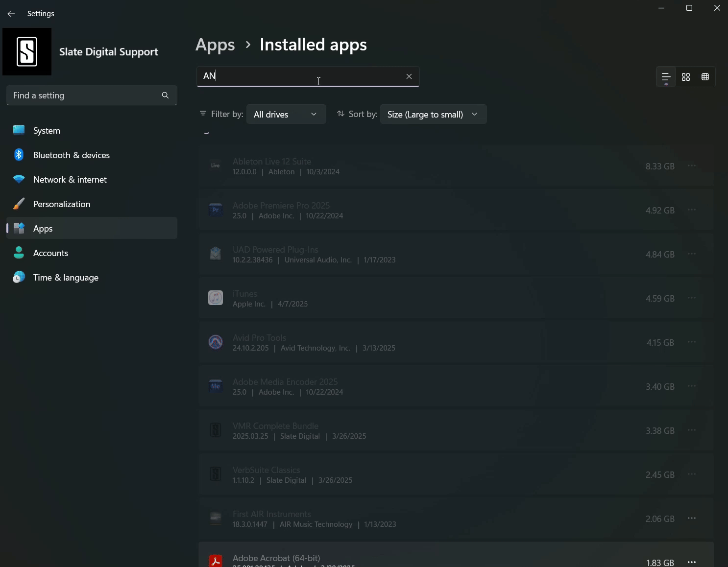
Task: Open more options for Adobe Acrobat (64-bit)
Action: pos(692,562)
